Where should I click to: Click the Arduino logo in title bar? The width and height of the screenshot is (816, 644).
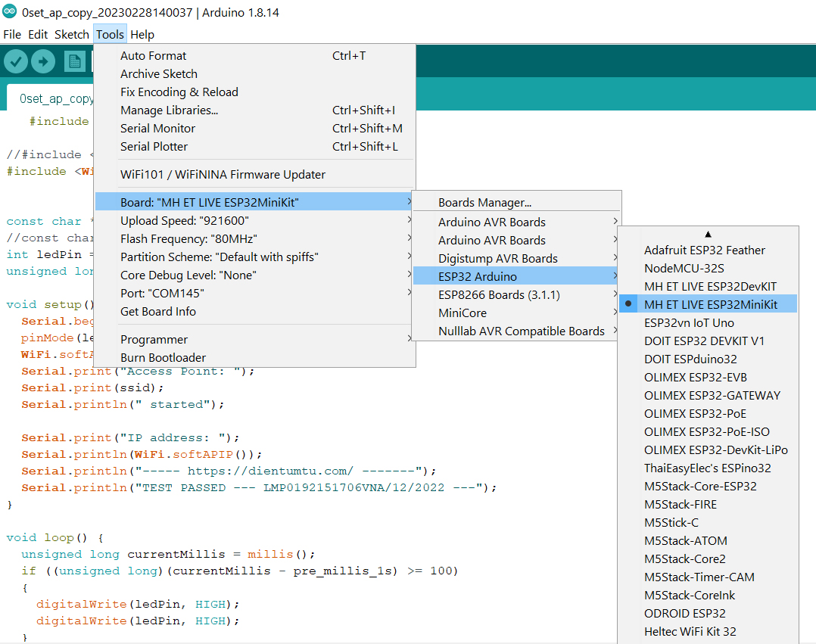point(9,11)
